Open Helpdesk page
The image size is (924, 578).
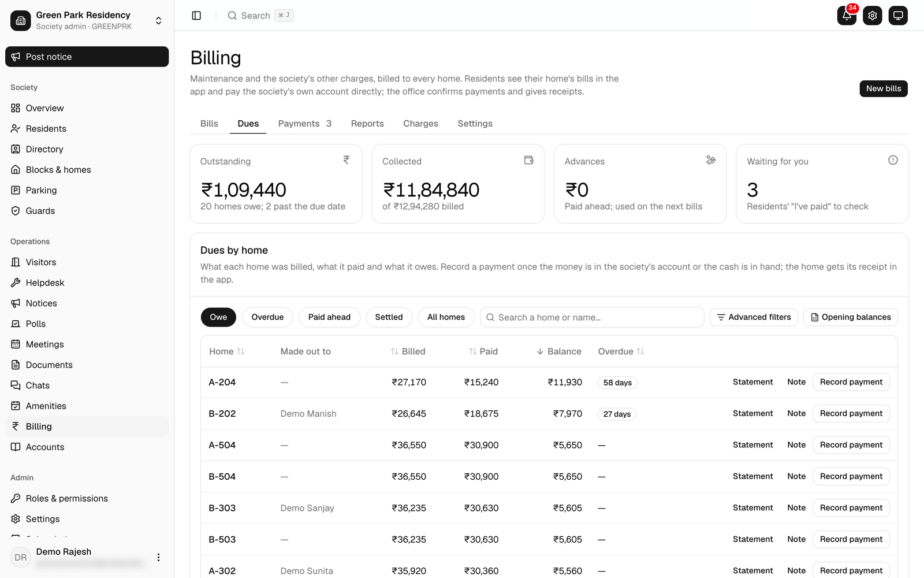(x=87, y=283)
